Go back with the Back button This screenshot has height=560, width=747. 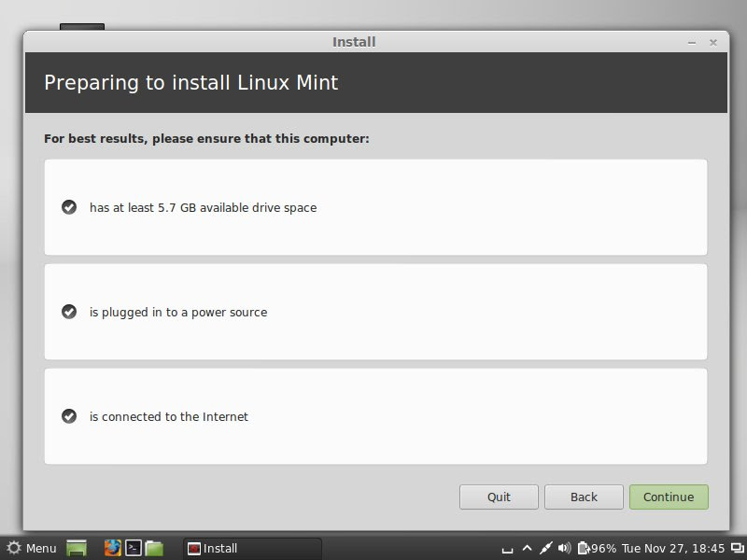584,497
